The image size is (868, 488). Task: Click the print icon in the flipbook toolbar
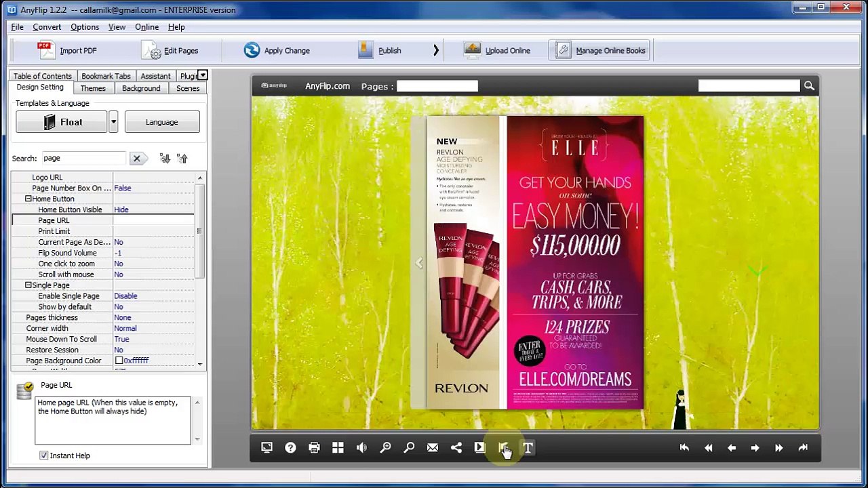pos(314,447)
